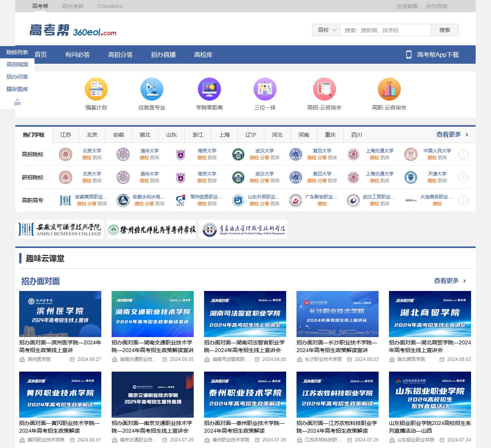
Task: Click 山东外贸职业 logo in 高职高专 row
Action: pyautogui.click(x=238, y=200)
